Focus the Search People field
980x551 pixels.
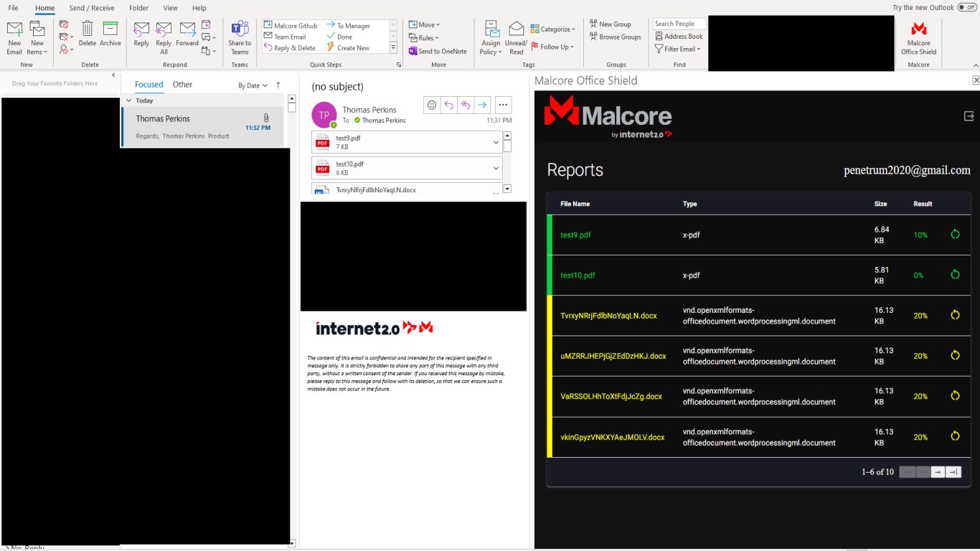(679, 24)
